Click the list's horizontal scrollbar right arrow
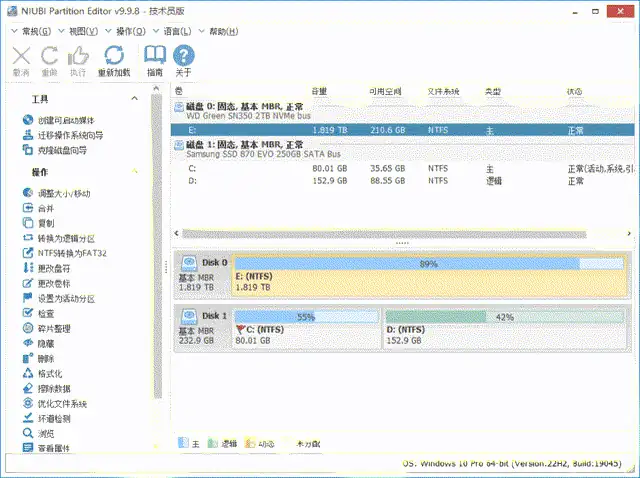Image resolution: width=640 pixels, height=478 pixels. [629, 233]
